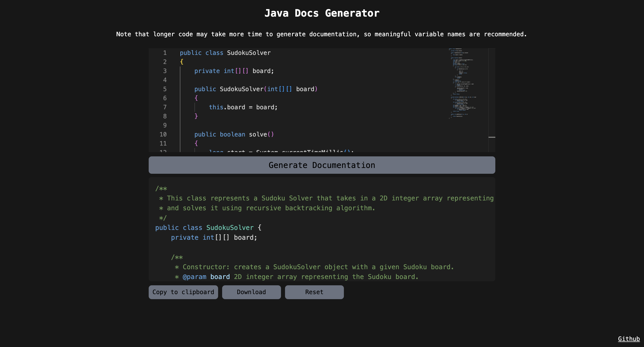Click the Reset button

314,292
